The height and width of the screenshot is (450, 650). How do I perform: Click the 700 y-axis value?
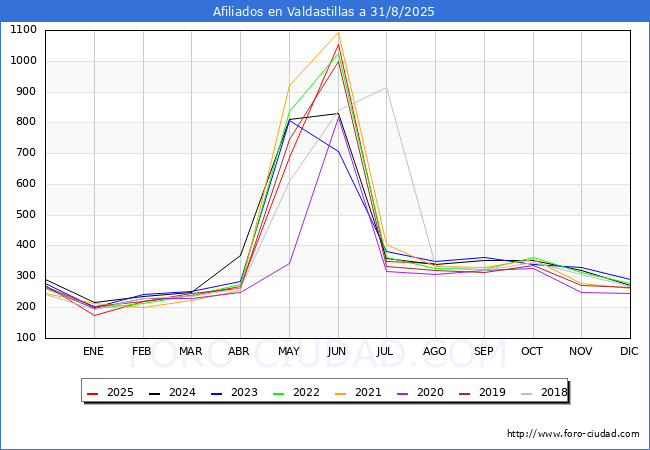click(x=27, y=153)
